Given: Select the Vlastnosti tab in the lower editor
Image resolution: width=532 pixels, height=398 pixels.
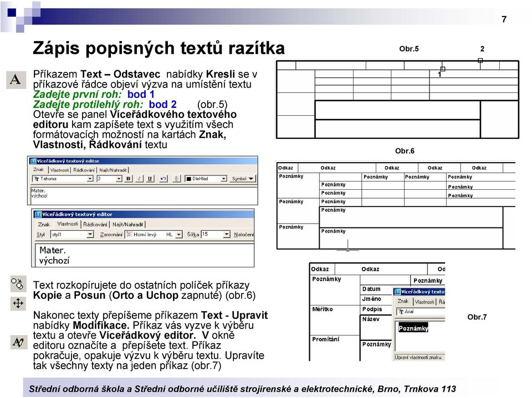Looking at the screenshot, I should (68, 224).
